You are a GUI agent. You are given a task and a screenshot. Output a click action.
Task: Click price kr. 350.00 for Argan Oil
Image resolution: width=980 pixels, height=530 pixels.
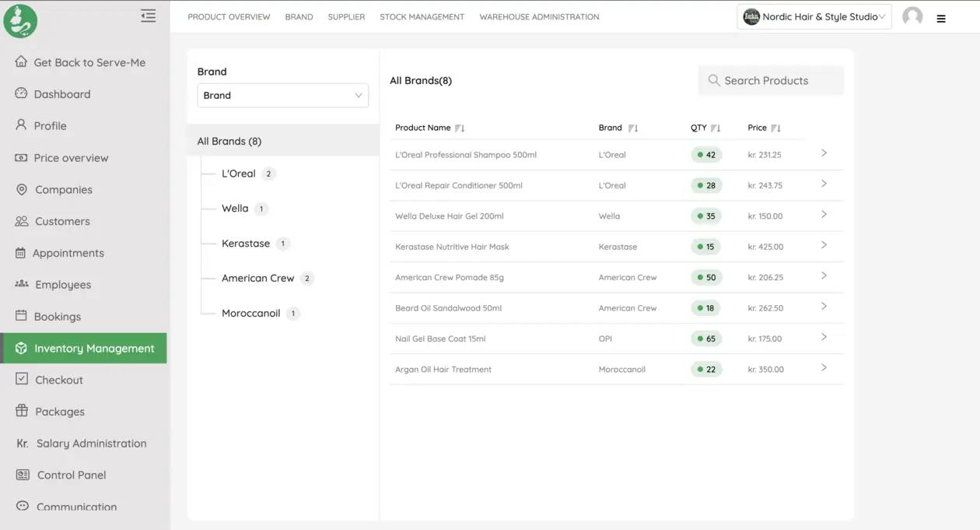(x=765, y=370)
